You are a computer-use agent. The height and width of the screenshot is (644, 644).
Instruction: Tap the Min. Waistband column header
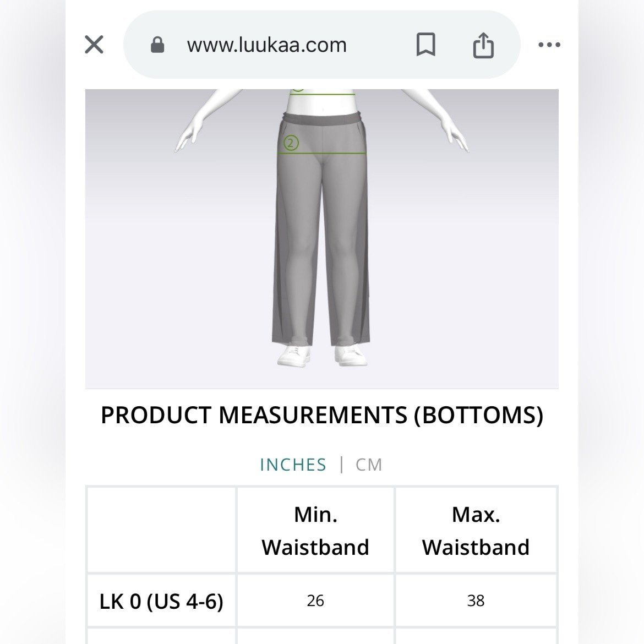(315, 530)
